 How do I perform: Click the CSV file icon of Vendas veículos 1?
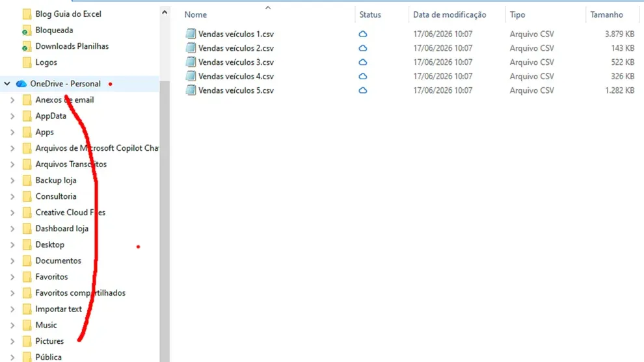coord(191,34)
